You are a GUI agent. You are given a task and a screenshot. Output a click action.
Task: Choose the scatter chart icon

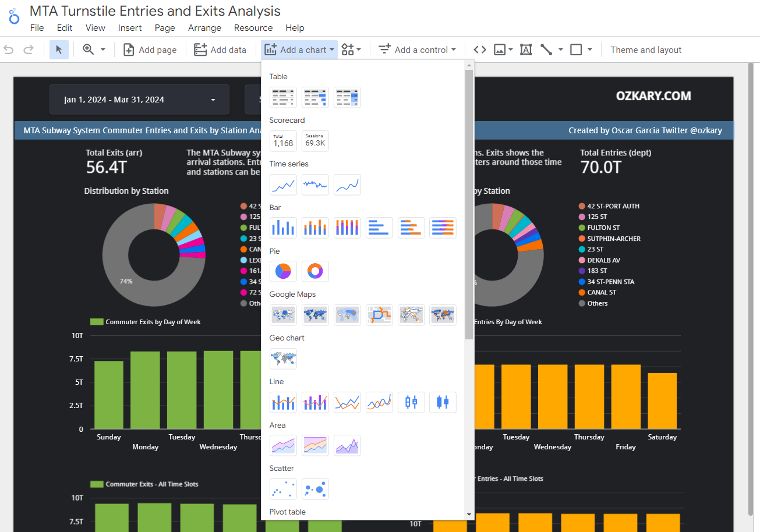tap(284, 489)
